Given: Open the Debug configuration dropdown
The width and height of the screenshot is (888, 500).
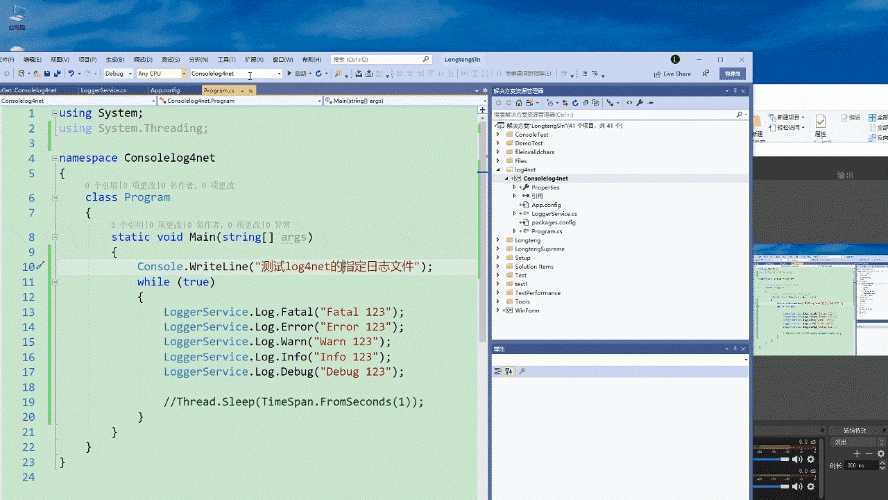Looking at the screenshot, I should coord(118,74).
